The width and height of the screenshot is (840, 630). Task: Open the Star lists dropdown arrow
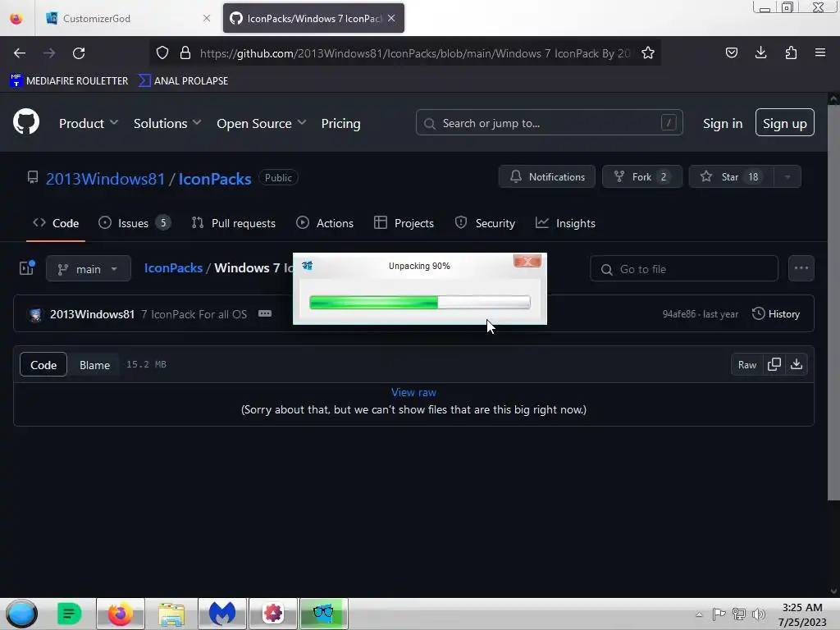pyautogui.click(x=787, y=177)
